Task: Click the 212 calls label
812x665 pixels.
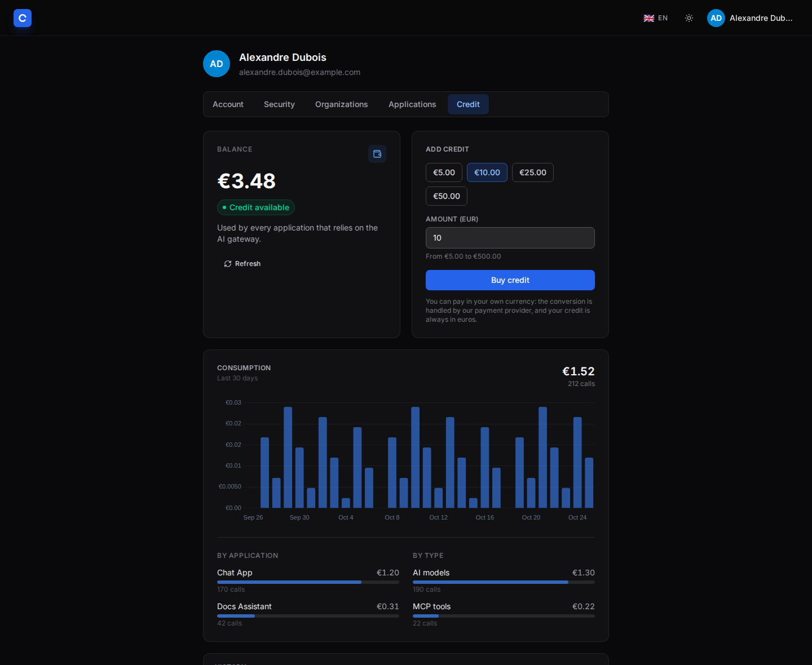Action: [x=581, y=384]
